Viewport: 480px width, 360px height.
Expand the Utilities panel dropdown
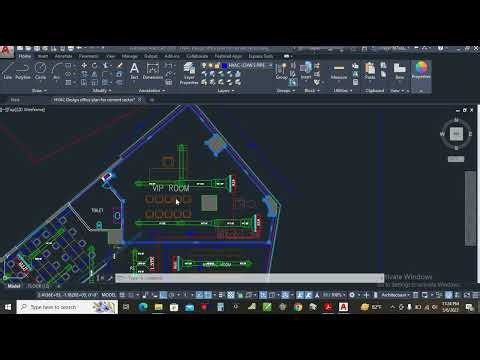point(343,90)
